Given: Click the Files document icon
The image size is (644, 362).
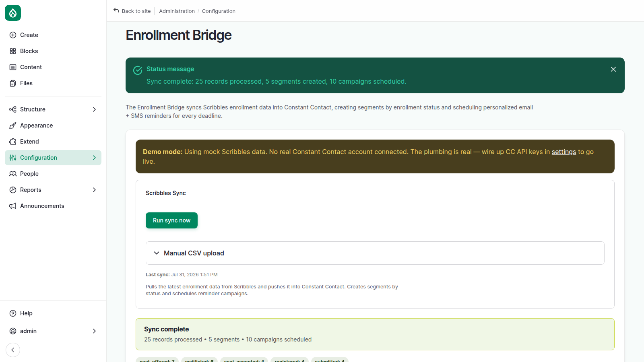Looking at the screenshot, I should 13,83.
